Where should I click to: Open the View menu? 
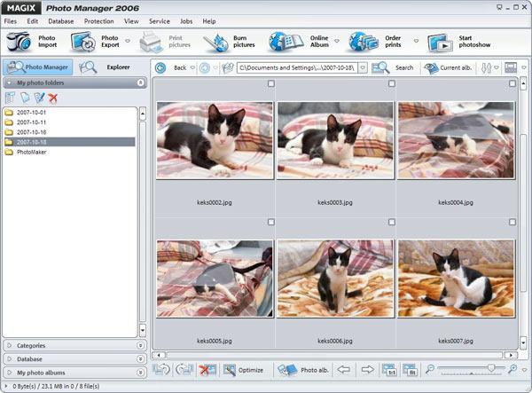[x=131, y=21]
